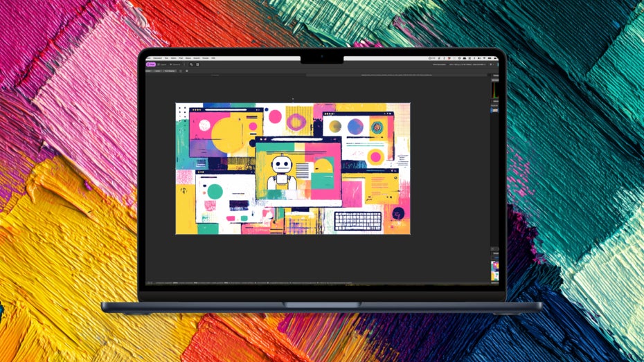Open the Help menu in the macOS menu bar
Image resolution: width=644 pixels, height=362 pixels.
pos(213,58)
